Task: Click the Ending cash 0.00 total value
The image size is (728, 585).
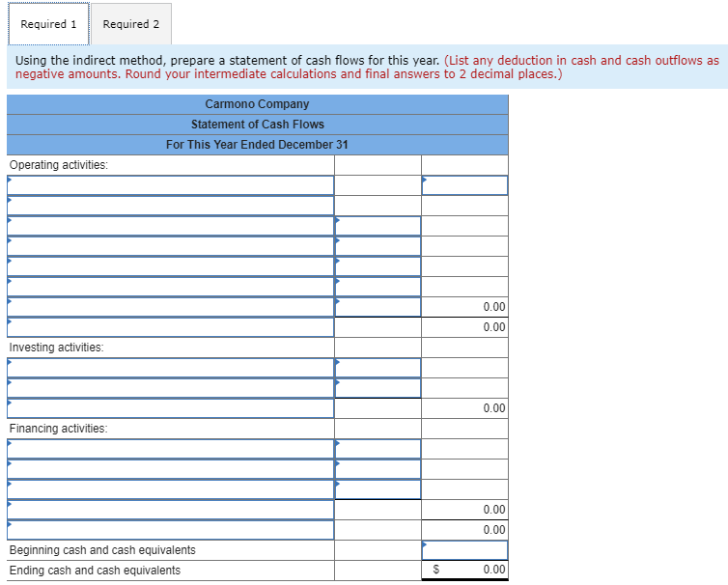Action: click(494, 570)
